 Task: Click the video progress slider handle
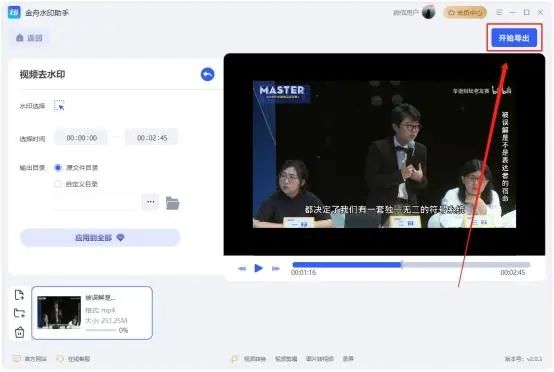tap(401, 264)
